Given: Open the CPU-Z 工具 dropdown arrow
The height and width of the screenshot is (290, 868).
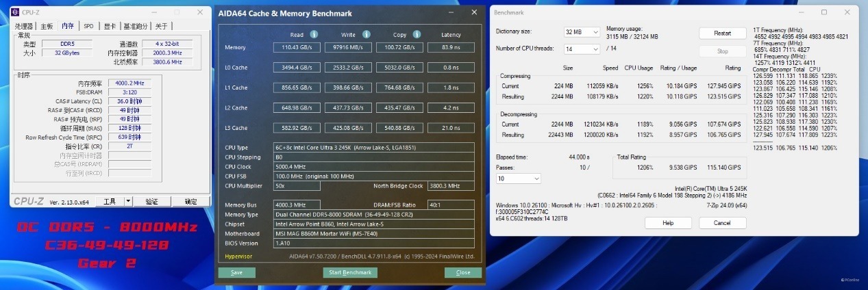Looking at the screenshot, I should pos(128,201).
